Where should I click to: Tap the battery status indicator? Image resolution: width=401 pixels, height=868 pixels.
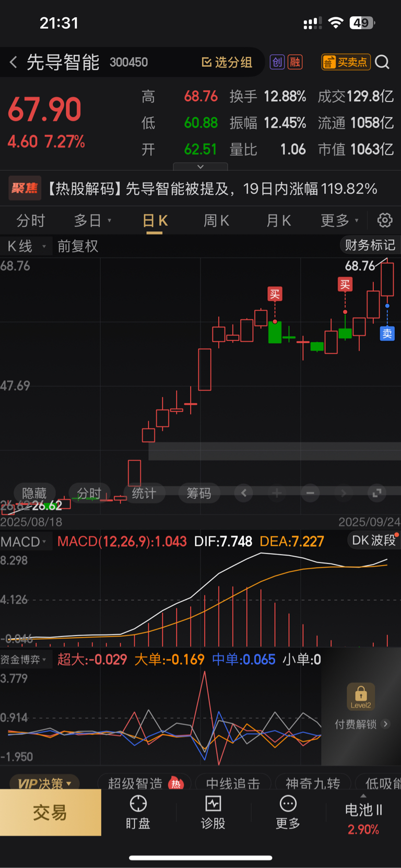click(363, 22)
